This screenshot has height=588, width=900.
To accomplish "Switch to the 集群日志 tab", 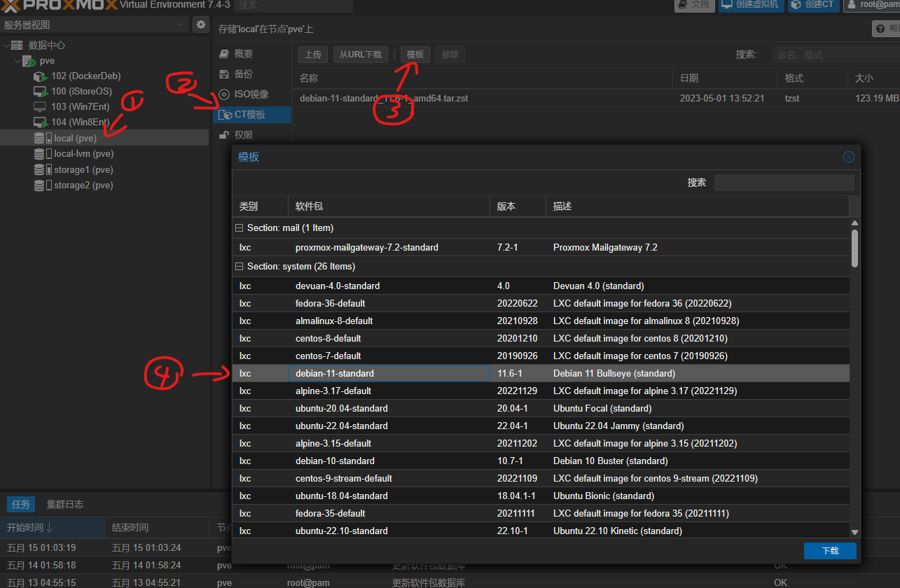I will [x=65, y=504].
